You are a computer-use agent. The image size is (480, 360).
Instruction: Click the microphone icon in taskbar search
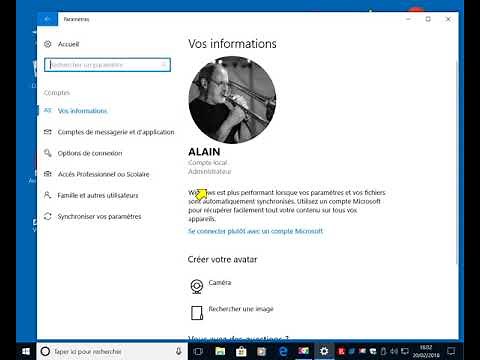pyautogui.click(x=179, y=351)
